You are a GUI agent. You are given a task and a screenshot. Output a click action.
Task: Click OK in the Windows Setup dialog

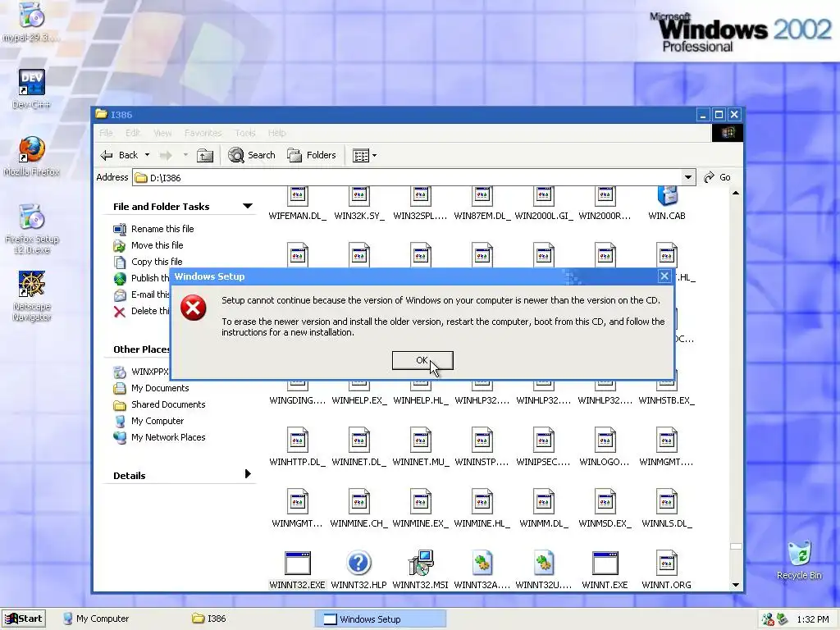(422, 361)
